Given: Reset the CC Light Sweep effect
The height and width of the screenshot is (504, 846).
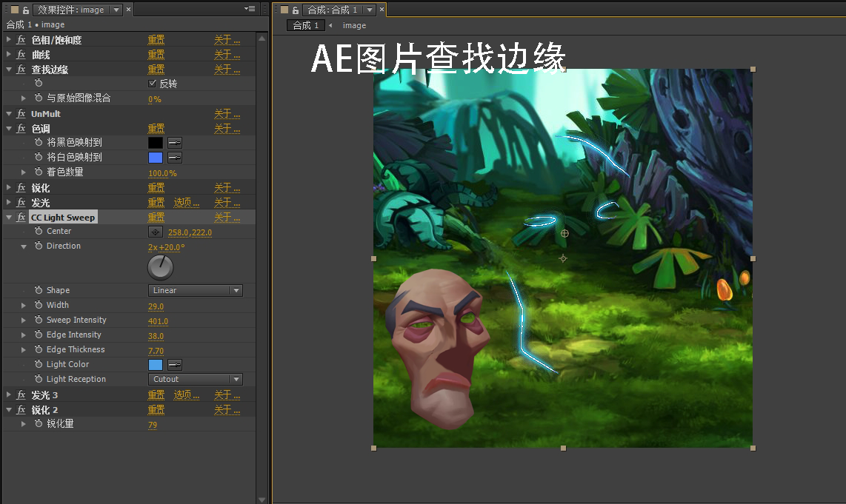Looking at the screenshot, I should (x=156, y=218).
